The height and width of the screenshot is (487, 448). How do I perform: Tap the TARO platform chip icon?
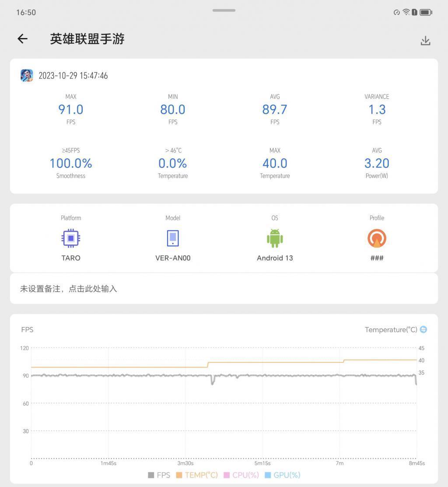71,238
